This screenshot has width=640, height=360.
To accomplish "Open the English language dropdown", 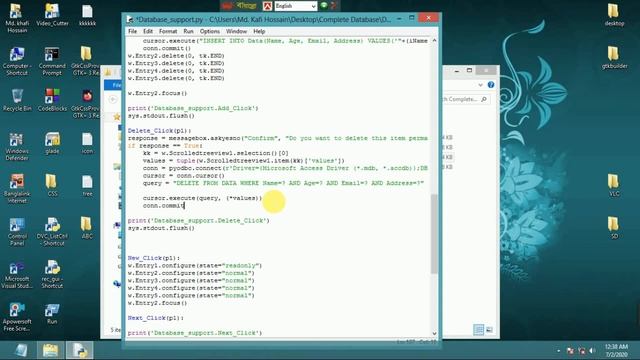I will pyautogui.click(x=296, y=6).
